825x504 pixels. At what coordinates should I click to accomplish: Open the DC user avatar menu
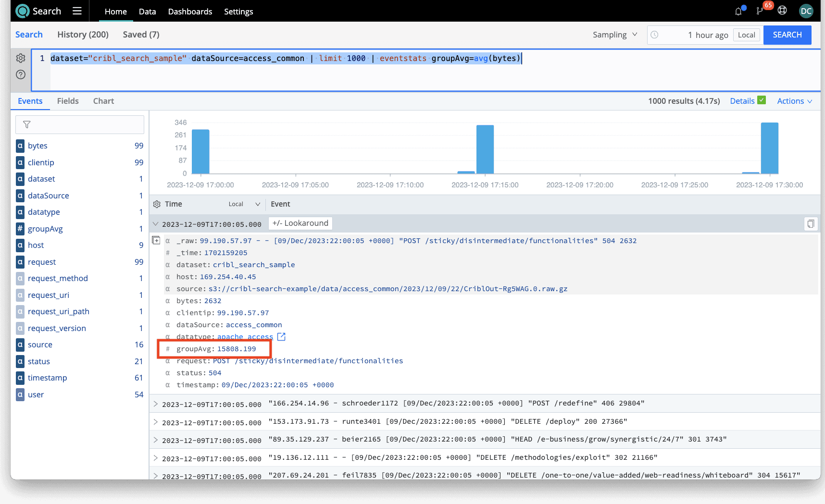click(x=806, y=11)
